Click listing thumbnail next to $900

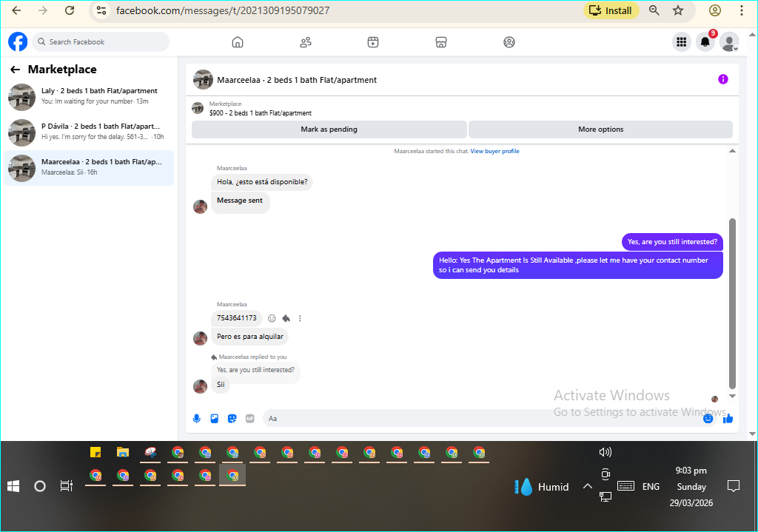tap(198, 108)
